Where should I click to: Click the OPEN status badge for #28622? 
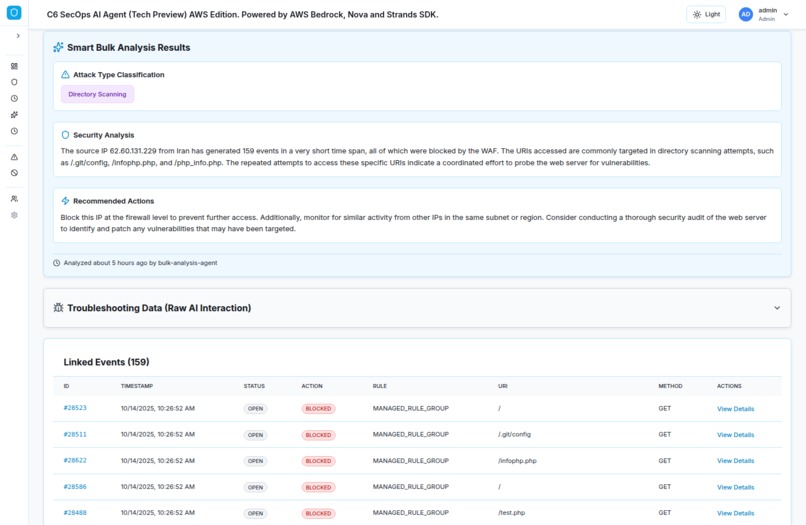(x=255, y=461)
